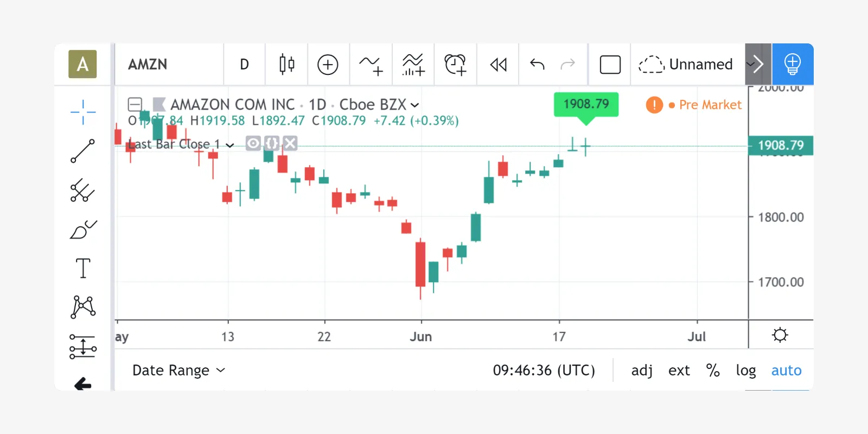Toggle the adj adjusted data option
868x434 pixels.
[642, 371]
